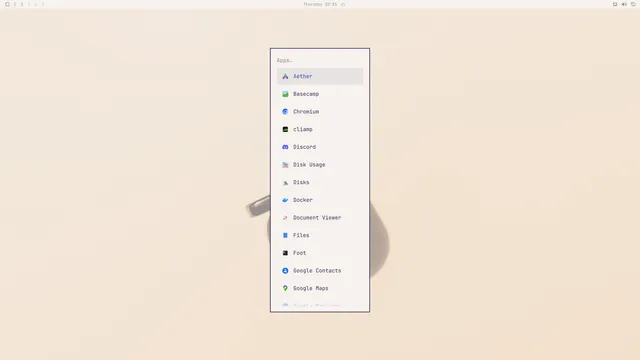This screenshot has width=640, height=360.
Task: Switch to workspace 2 in the top bar
Action: pos(22,4)
